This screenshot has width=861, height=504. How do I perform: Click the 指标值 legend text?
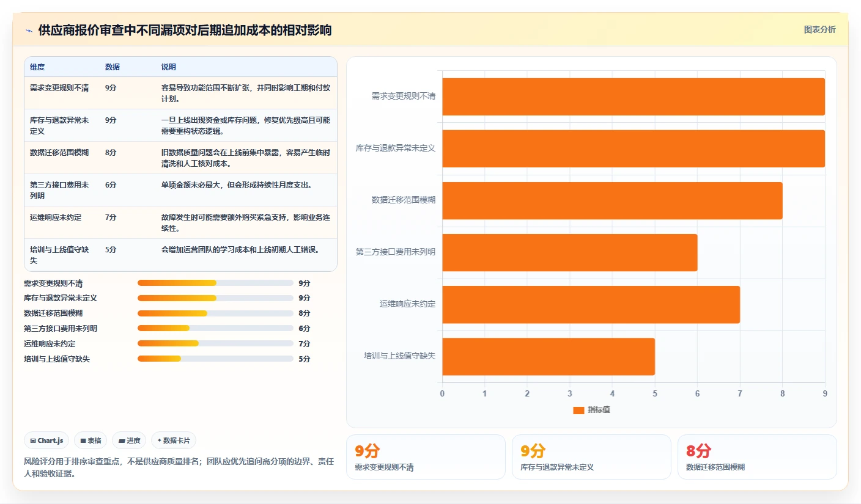(599, 410)
